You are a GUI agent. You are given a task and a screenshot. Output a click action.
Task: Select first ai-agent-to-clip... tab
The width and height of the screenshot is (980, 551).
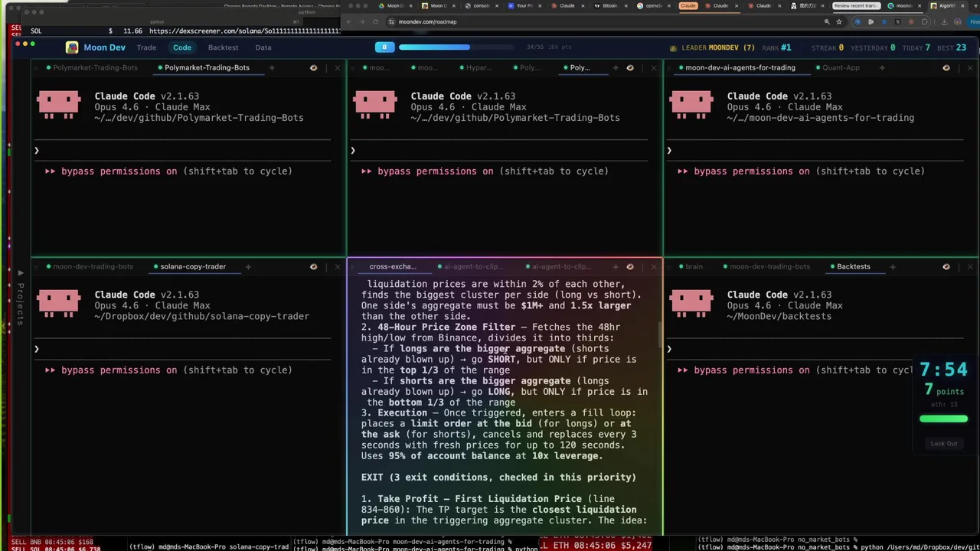click(472, 266)
